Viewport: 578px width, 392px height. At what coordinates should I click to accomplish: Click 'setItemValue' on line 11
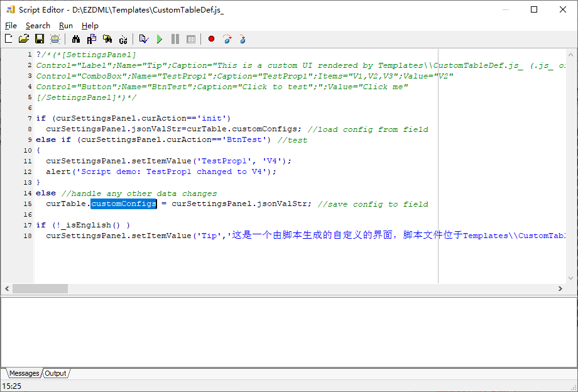(x=161, y=161)
